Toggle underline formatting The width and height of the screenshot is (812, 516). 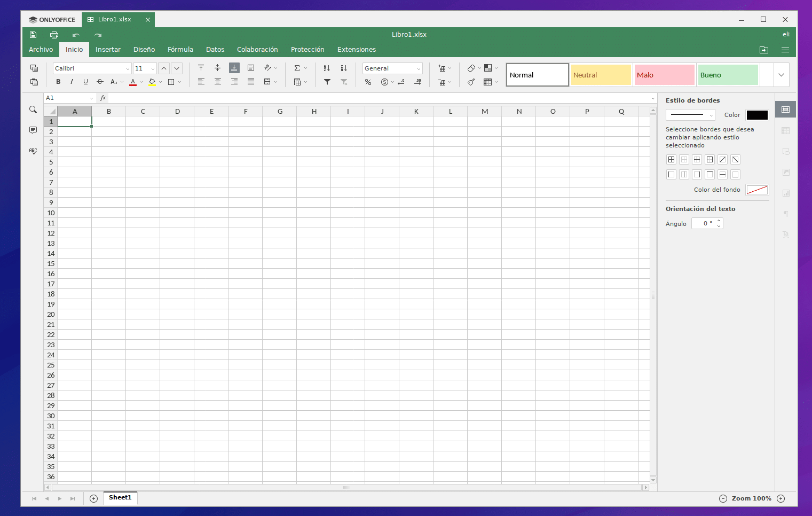85,82
